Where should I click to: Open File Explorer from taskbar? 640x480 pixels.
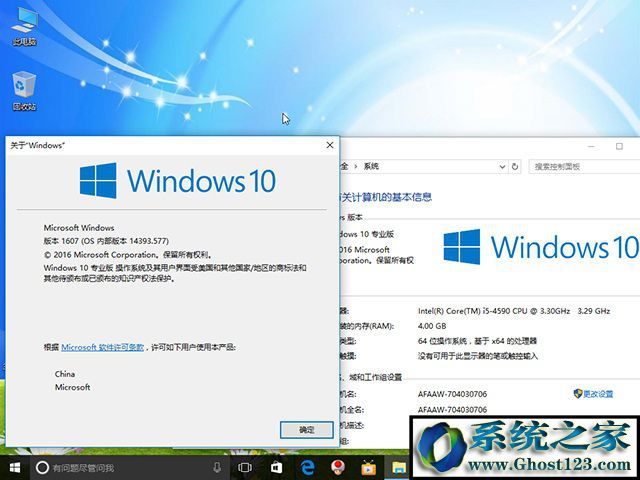399,468
